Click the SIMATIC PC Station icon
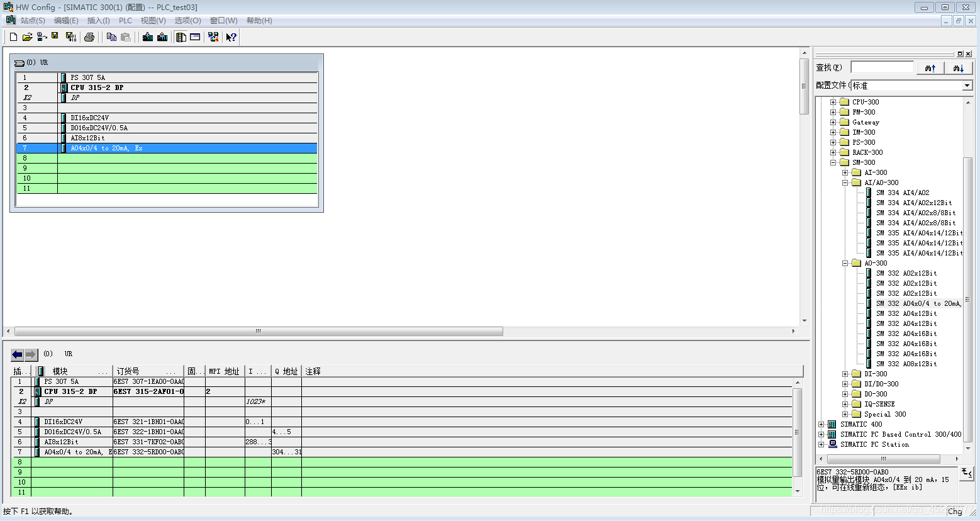 (832, 444)
